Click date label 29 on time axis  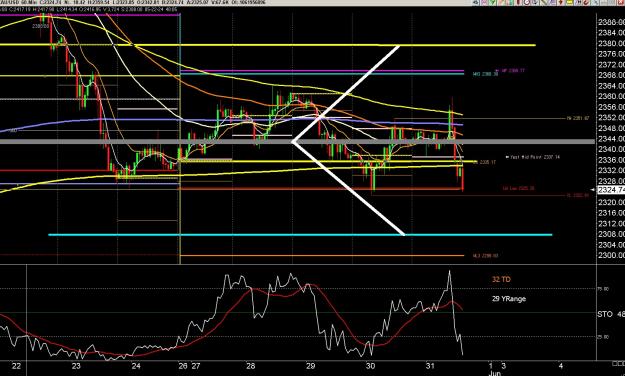click(311, 366)
